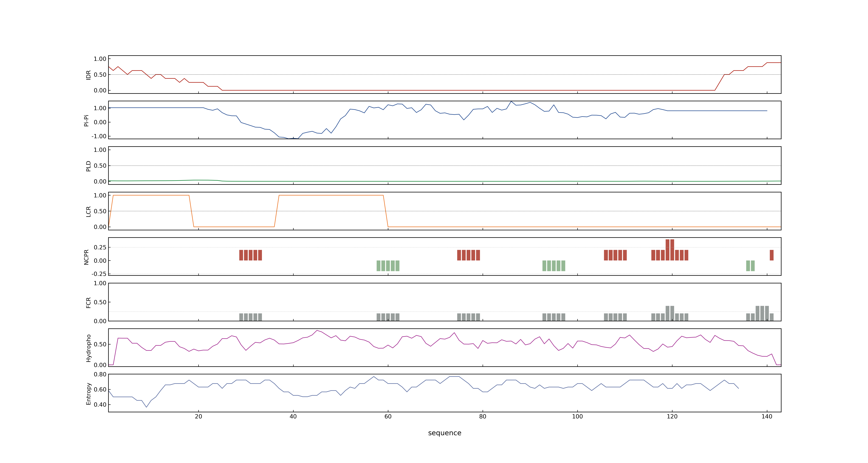Viewport: 868px width, 463px height.
Task: Click the IDR axis label
Action: (88, 75)
